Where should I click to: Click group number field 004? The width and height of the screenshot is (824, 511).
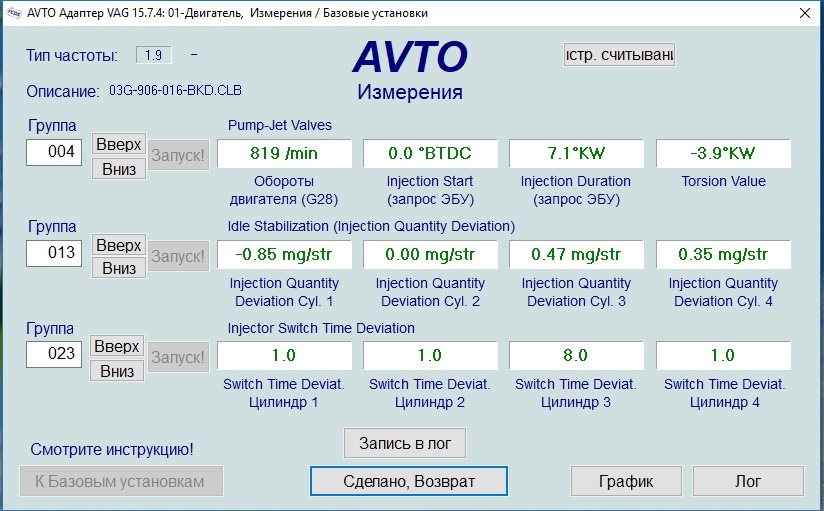pos(54,152)
